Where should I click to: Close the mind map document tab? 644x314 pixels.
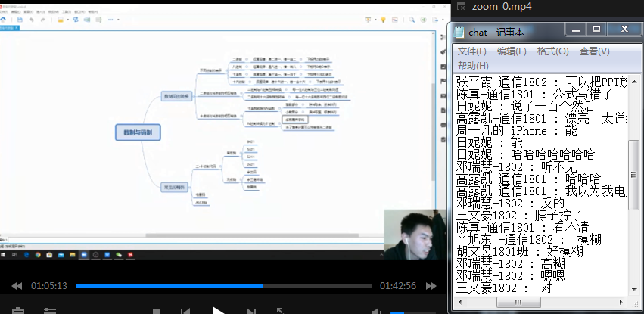point(17,28)
